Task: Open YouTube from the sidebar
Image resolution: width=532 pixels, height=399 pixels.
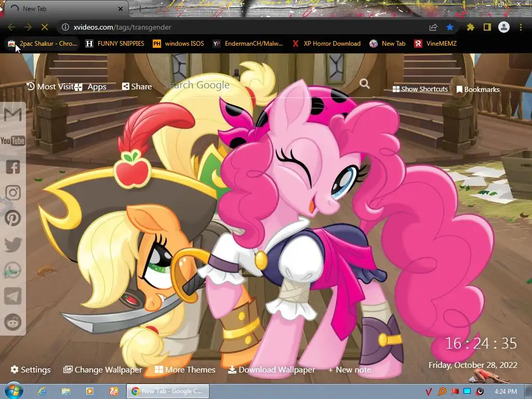Action: [x=13, y=140]
